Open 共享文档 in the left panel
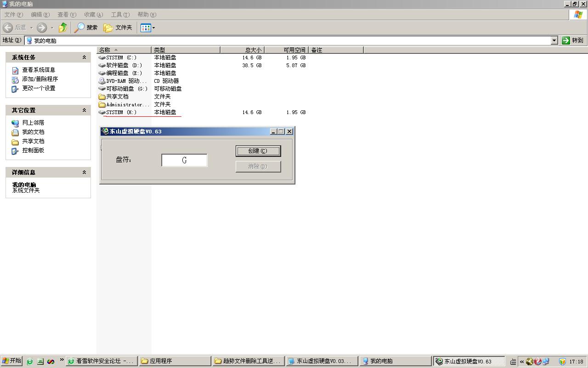 click(33, 141)
